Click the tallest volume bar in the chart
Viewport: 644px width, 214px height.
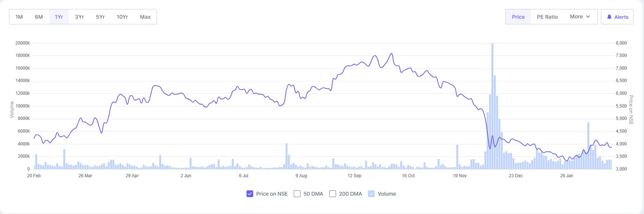coord(492,112)
